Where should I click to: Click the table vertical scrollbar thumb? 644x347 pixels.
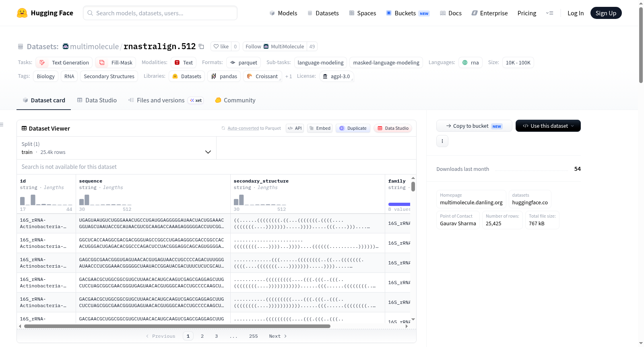[x=413, y=187]
